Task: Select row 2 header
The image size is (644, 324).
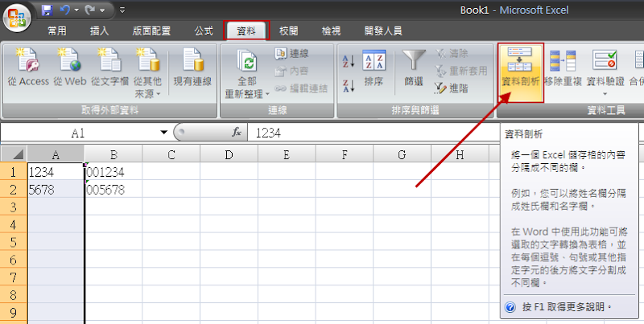Action: [x=14, y=190]
